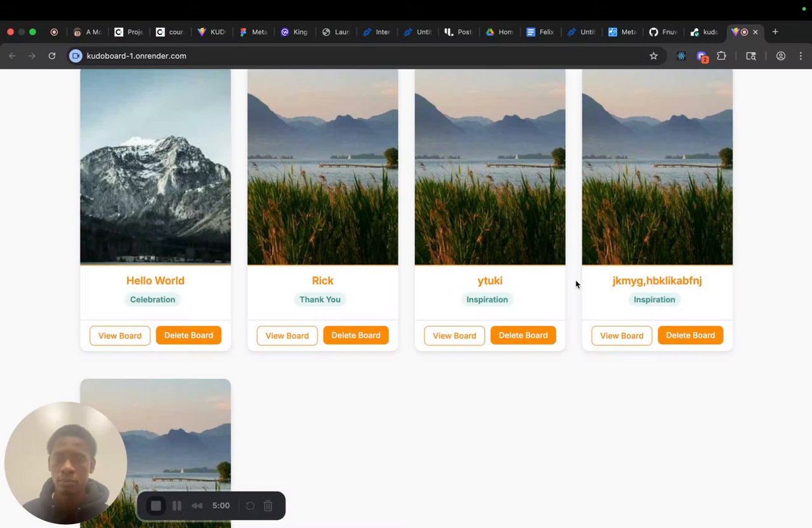
Task: Switch to the GitHub 'Fnuv' tab
Action: click(664, 32)
